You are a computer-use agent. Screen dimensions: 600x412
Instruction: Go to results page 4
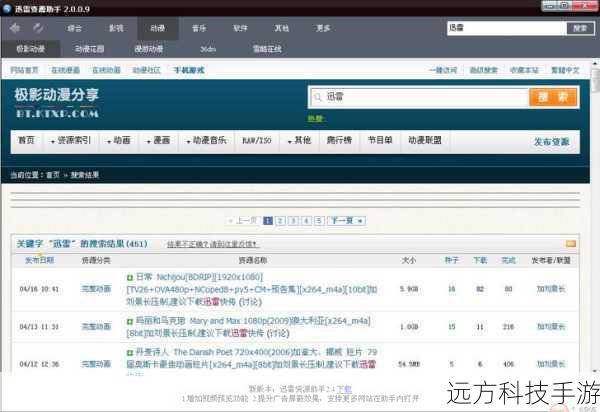pos(306,221)
